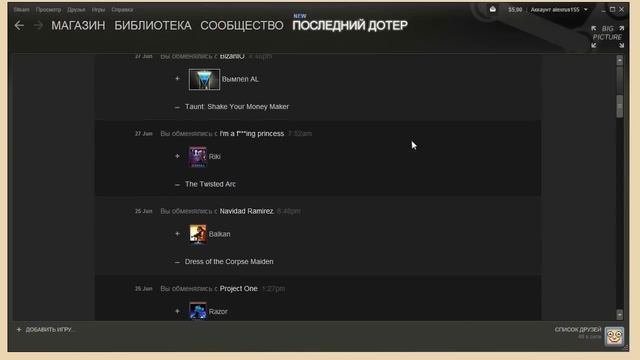The image size is (640, 360).
Task: Open the Balkan item icon
Action: [x=198, y=234]
